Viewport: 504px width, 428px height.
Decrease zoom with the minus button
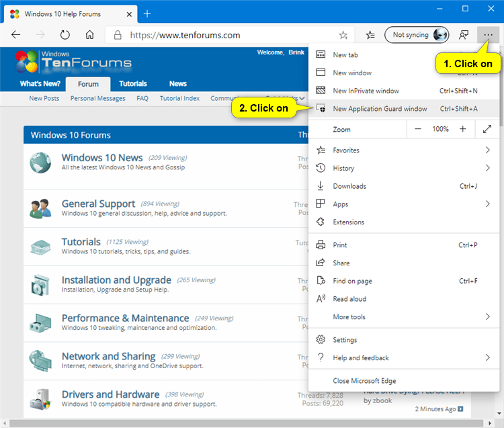pyautogui.click(x=417, y=129)
